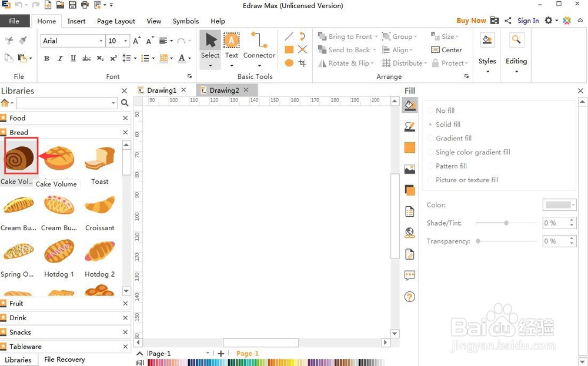Activate the Select pointer tool
The height and width of the screenshot is (366, 588).
click(x=210, y=49)
